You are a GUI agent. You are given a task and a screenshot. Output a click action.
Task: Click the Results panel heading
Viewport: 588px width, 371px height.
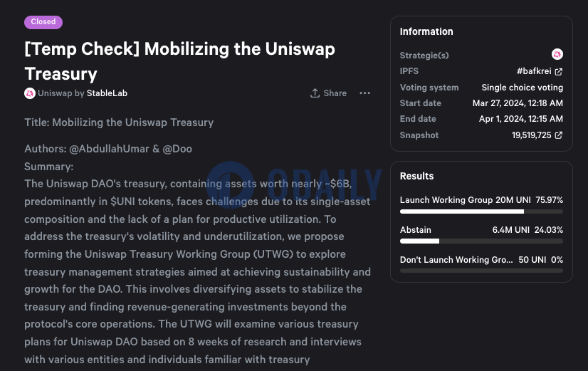pos(416,176)
